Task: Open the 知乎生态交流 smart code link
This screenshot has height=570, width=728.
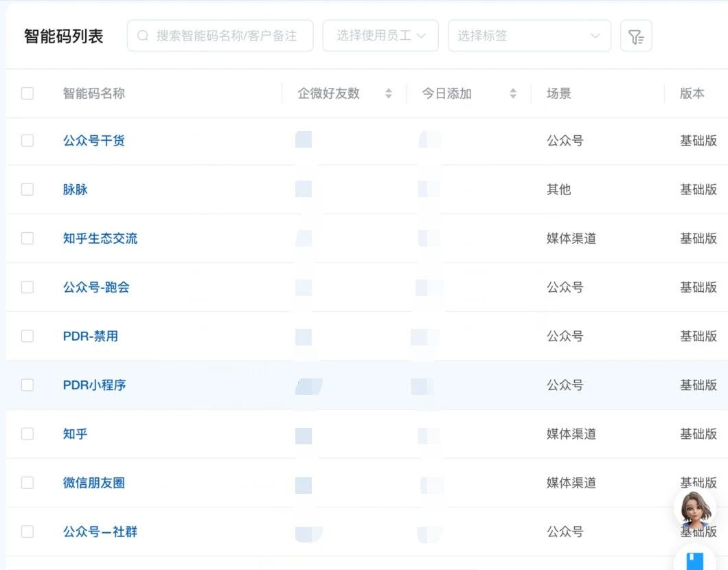Action: [100, 238]
